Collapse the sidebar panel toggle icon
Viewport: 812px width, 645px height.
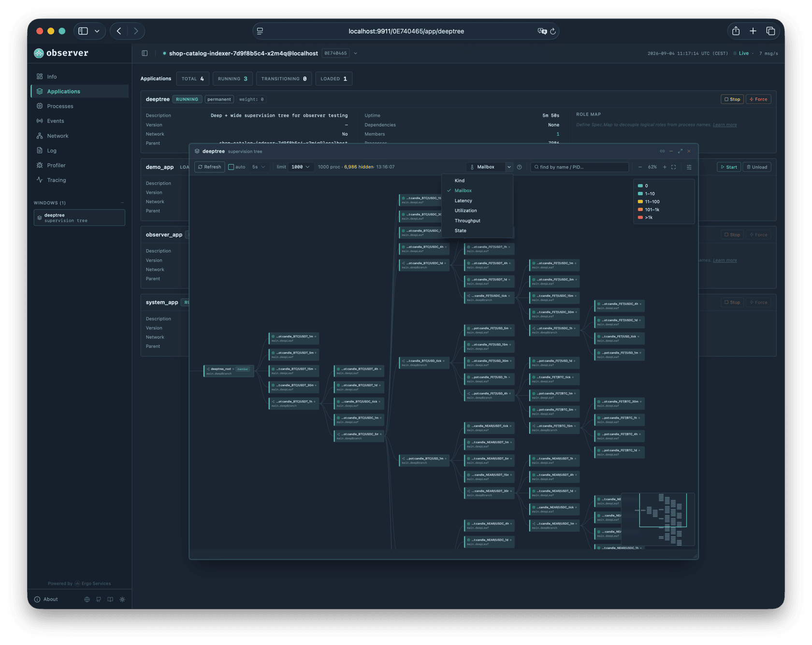(x=145, y=53)
